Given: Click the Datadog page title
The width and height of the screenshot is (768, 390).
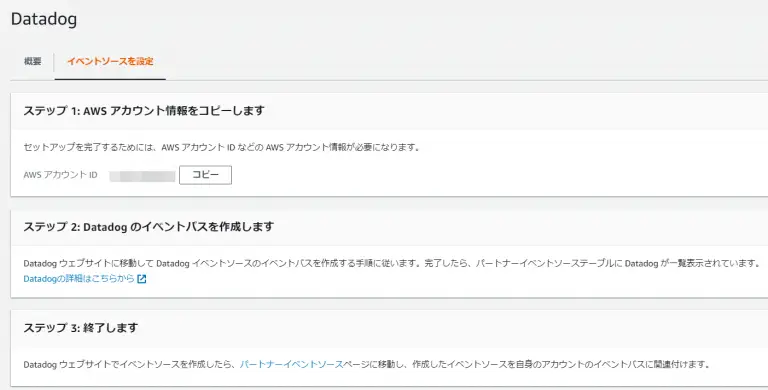Looking at the screenshot, I should 44,19.
